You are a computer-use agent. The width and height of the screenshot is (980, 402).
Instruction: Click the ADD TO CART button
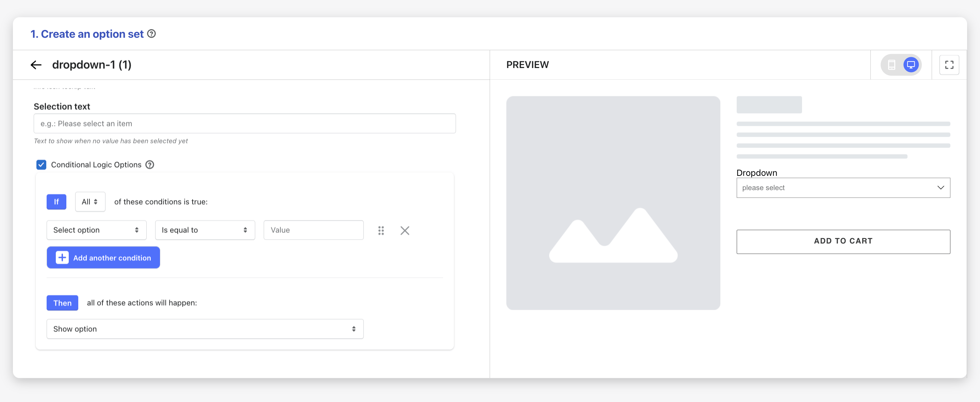pyautogui.click(x=843, y=241)
